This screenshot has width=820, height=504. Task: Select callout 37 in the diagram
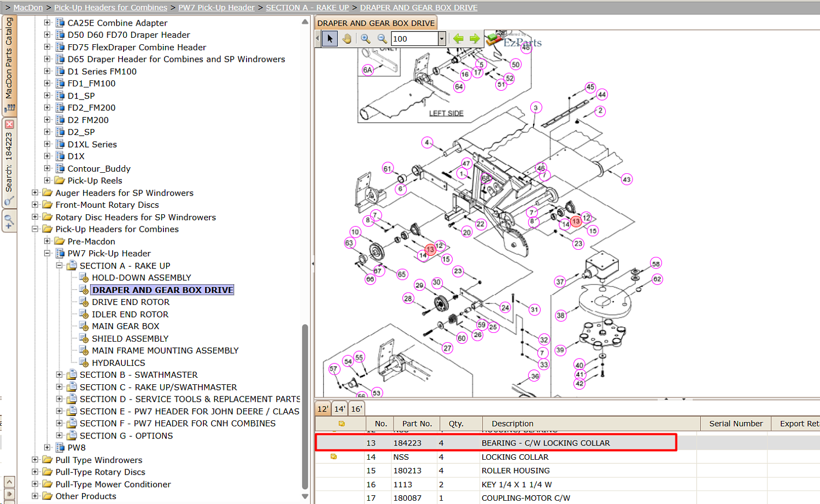point(560,282)
